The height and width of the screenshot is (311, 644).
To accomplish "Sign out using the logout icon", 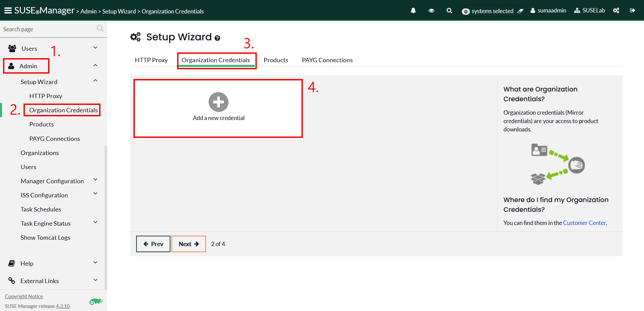I will click(633, 10).
